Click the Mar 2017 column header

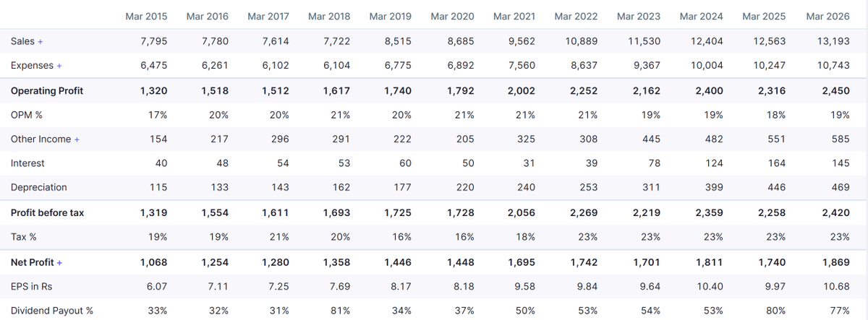[268, 15]
